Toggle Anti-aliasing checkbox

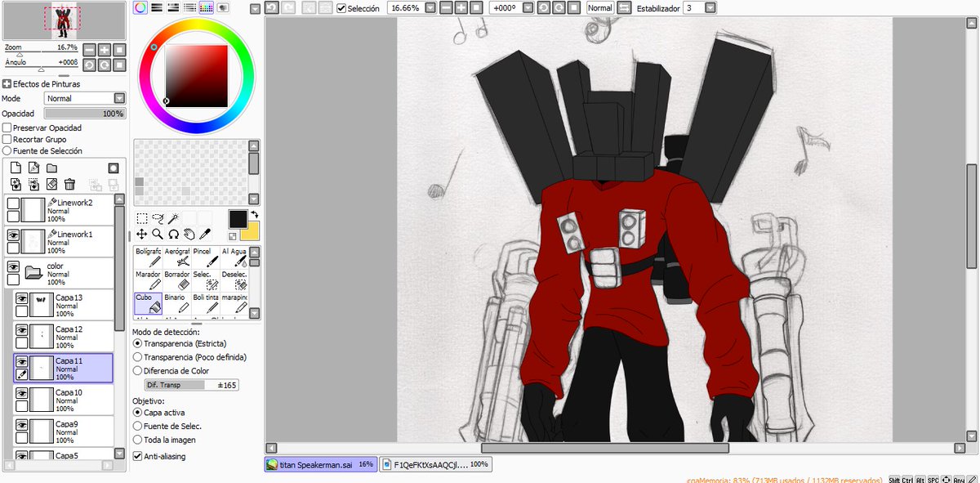[137, 456]
